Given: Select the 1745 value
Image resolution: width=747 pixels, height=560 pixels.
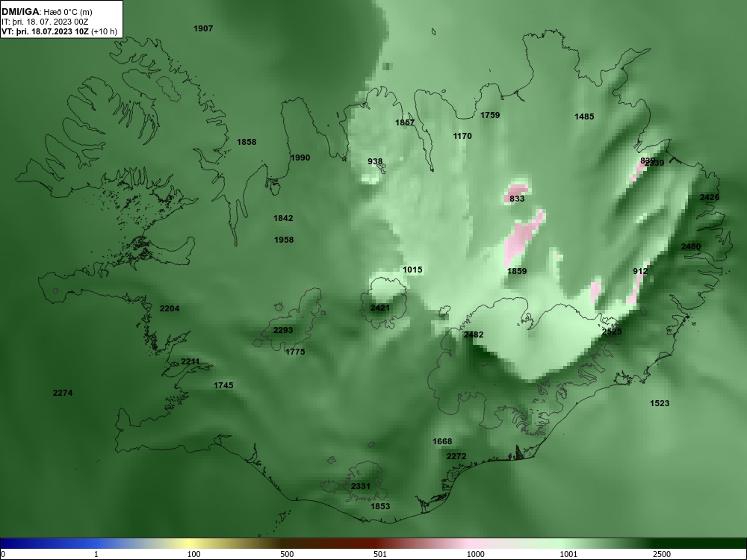Looking at the screenshot, I should click(223, 385).
